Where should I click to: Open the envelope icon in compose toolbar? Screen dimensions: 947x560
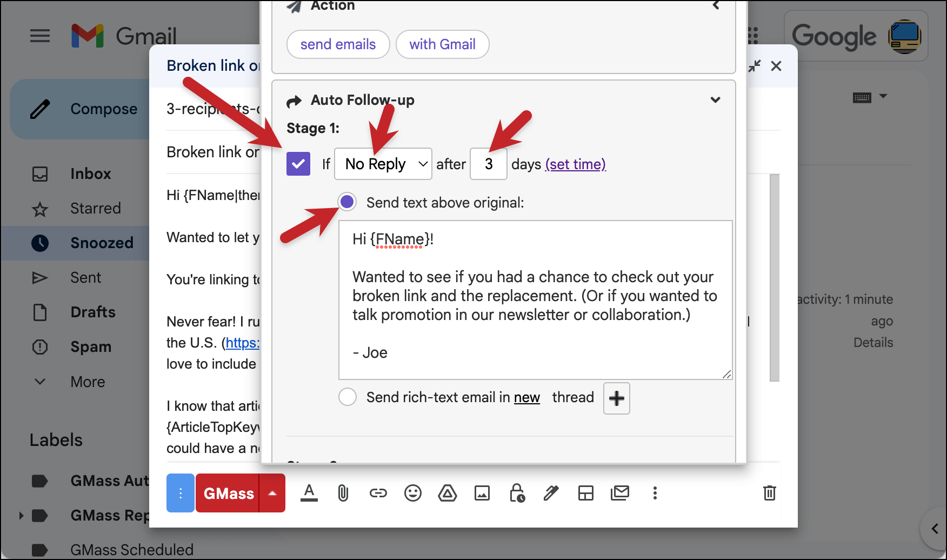[621, 492]
